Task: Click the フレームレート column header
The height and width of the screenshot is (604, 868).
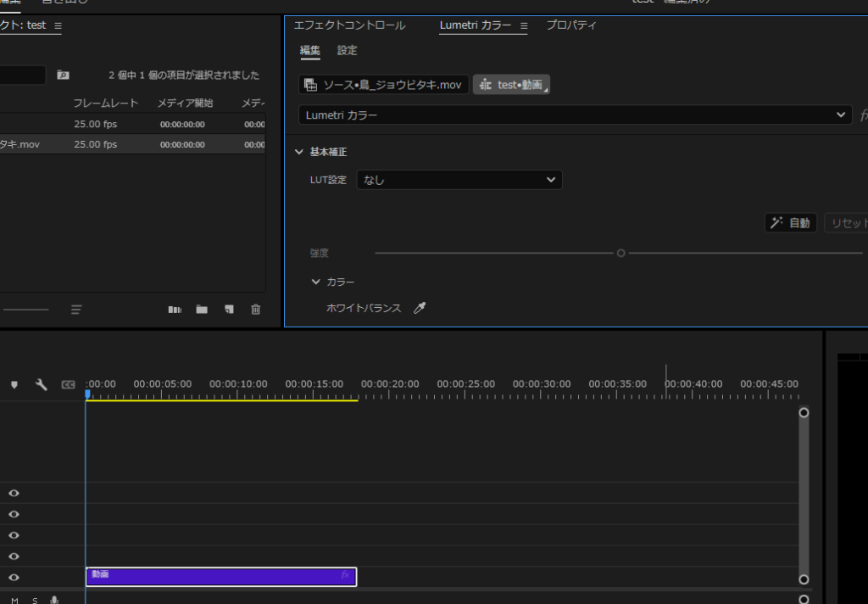Action: tap(106, 103)
